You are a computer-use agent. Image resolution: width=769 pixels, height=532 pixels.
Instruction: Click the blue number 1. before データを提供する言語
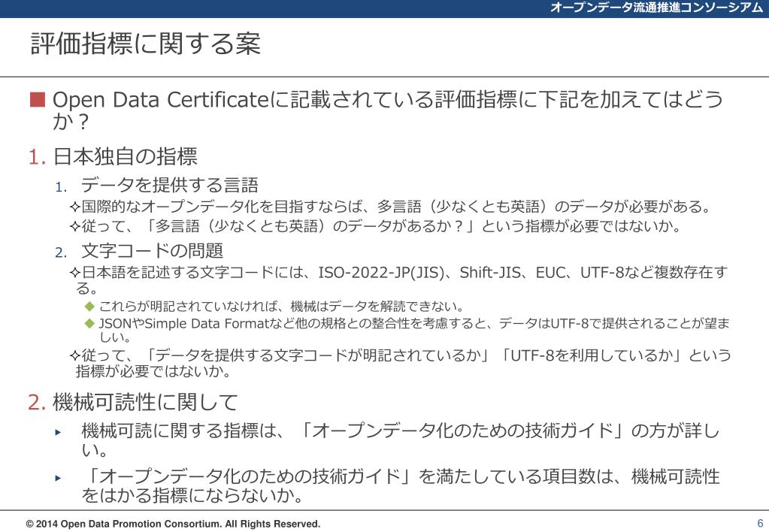(61, 187)
